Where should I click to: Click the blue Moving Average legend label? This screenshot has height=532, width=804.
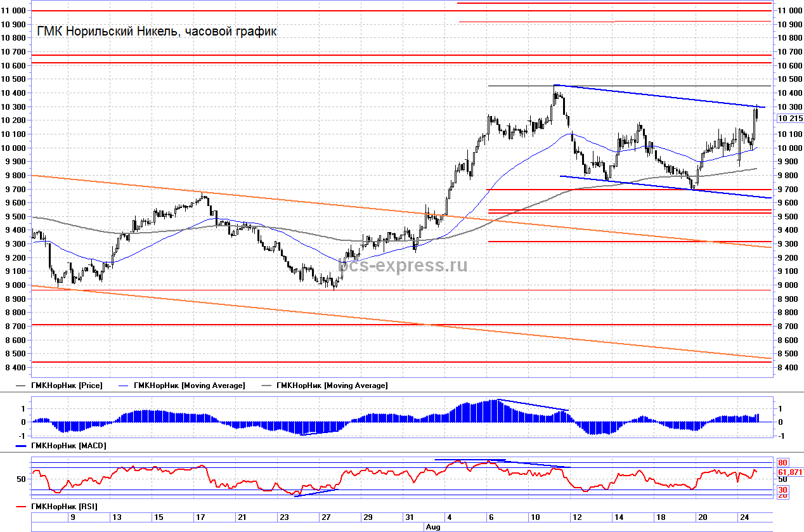(x=188, y=385)
